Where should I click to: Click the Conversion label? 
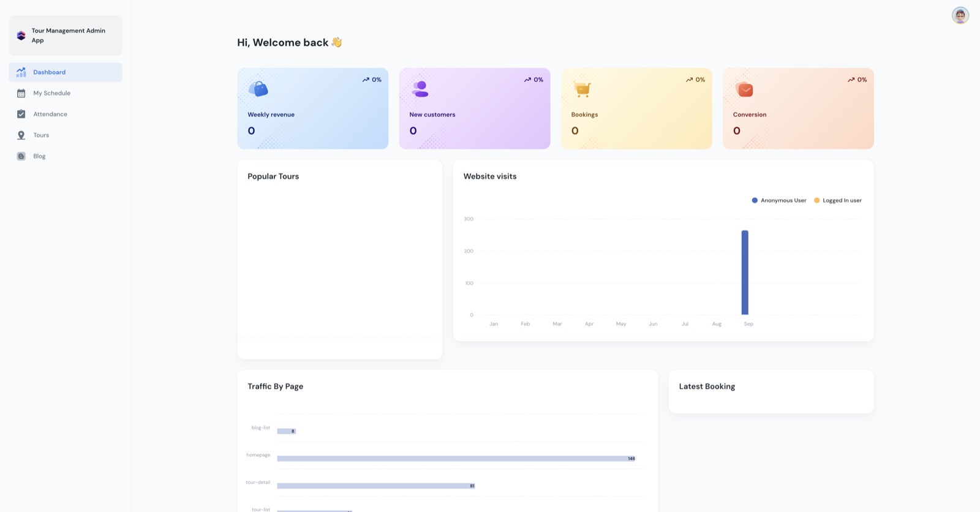(750, 115)
